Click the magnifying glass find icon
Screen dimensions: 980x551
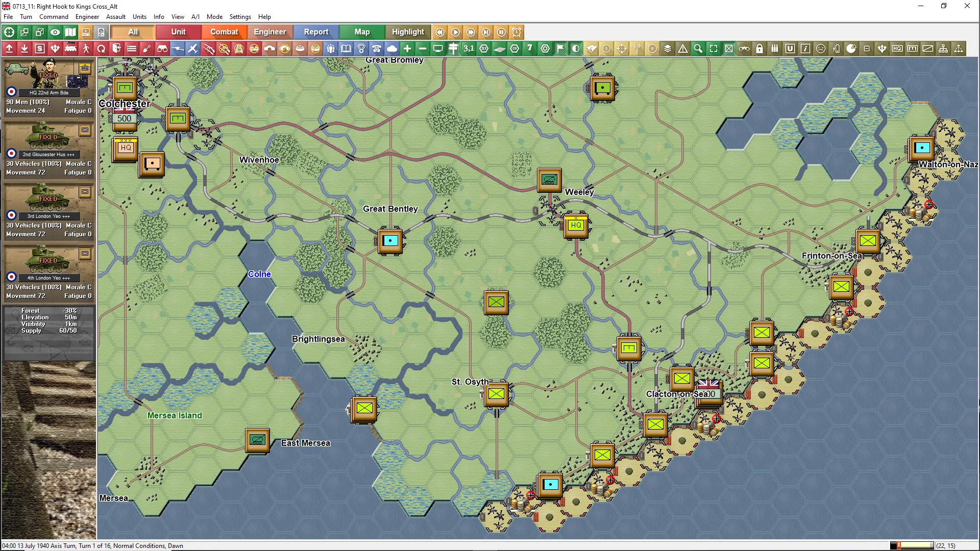click(698, 48)
